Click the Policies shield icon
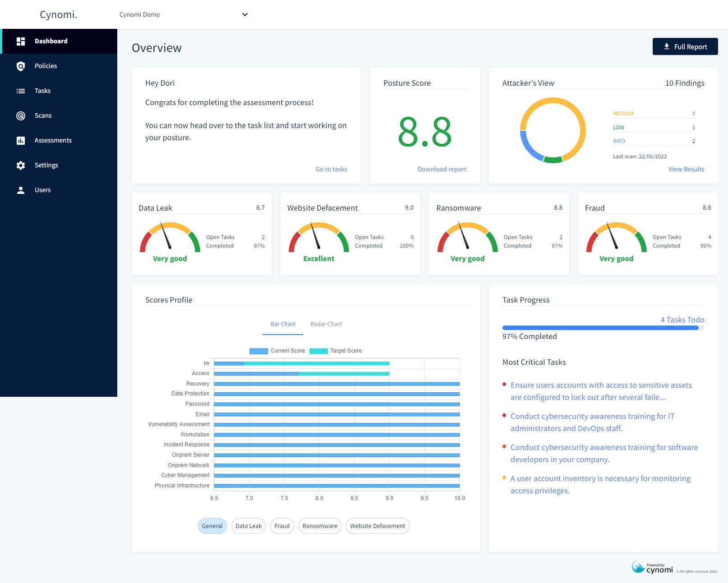Viewport: 728px width, 583px height. click(x=21, y=66)
